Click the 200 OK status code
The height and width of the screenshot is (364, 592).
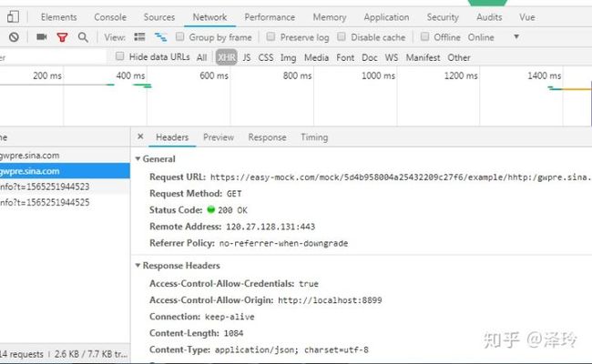[x=232, y=210]
